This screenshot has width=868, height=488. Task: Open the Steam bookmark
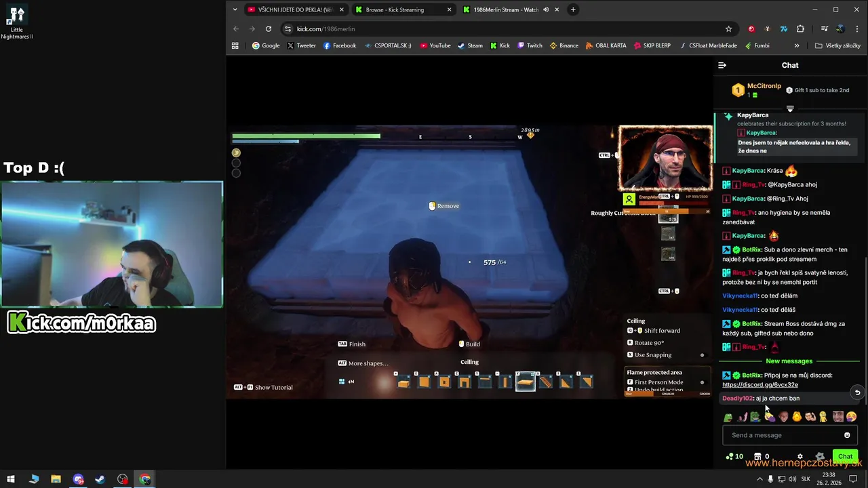click(470, 45)
